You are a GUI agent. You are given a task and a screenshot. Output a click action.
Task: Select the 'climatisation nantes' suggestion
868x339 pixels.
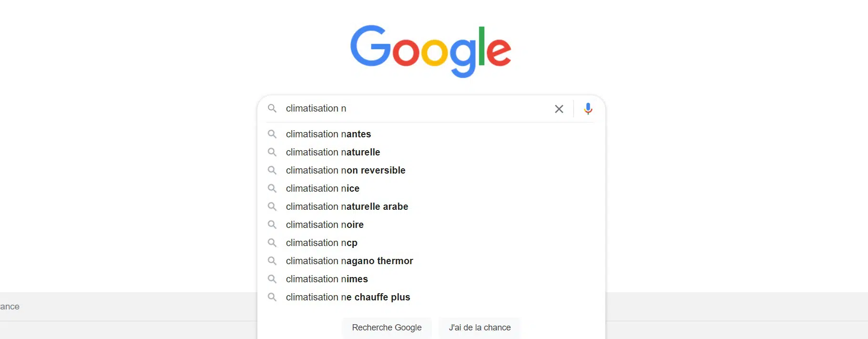click(328, 134)
